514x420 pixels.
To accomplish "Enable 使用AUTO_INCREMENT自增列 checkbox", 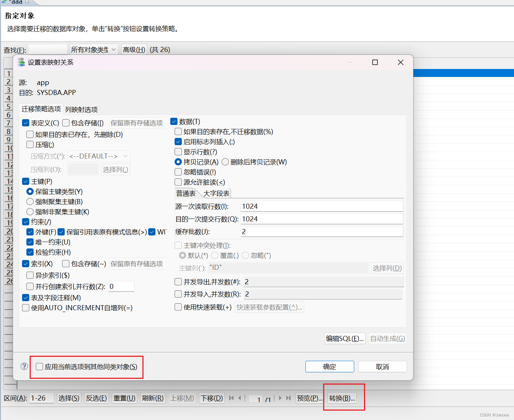I will pos(26,308).
